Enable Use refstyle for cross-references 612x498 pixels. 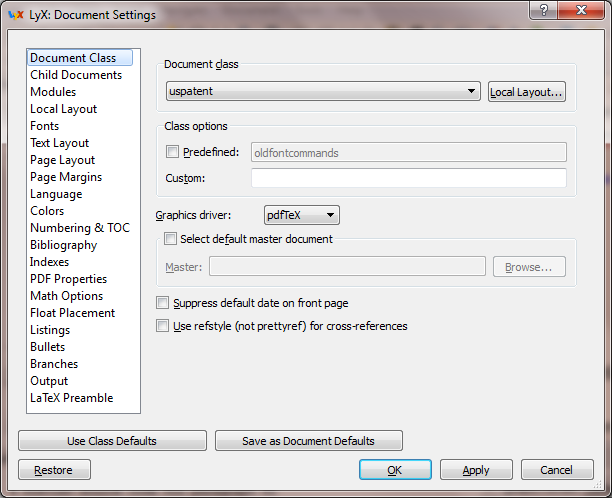(x=163, y=326)
